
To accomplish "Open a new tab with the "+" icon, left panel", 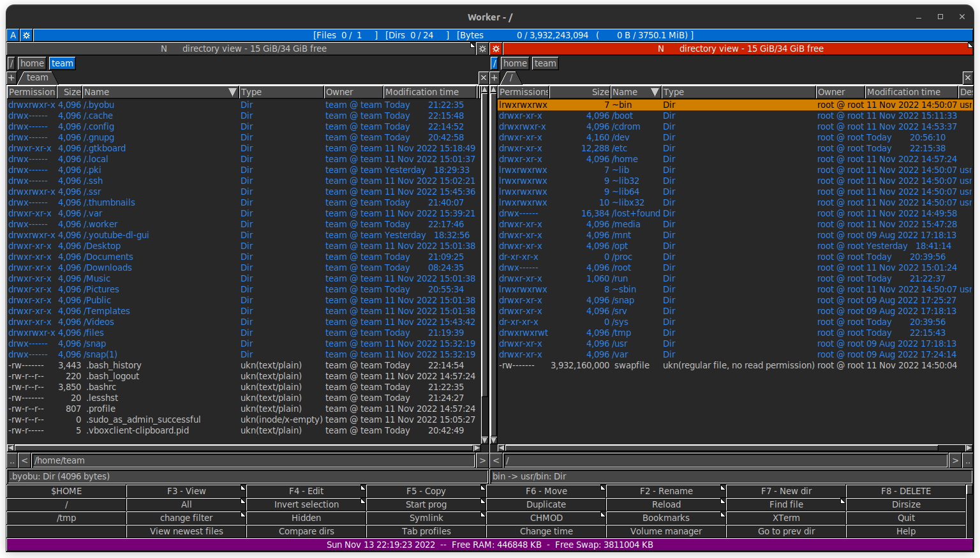I will pos(11,77).
